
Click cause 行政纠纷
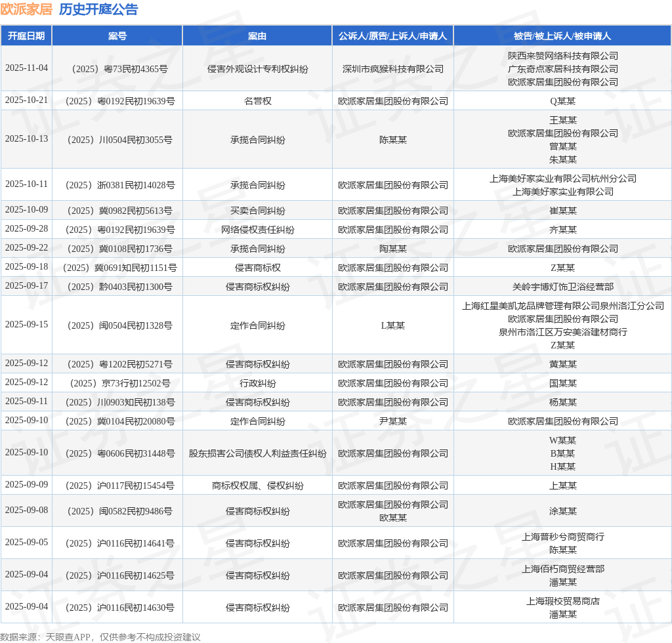(x=257, y=383)
